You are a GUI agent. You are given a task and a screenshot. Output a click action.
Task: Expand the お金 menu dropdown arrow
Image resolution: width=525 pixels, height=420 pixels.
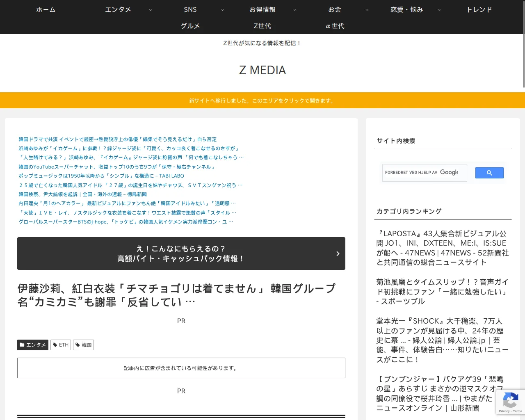pyautogui.click(x=367, y=10)
